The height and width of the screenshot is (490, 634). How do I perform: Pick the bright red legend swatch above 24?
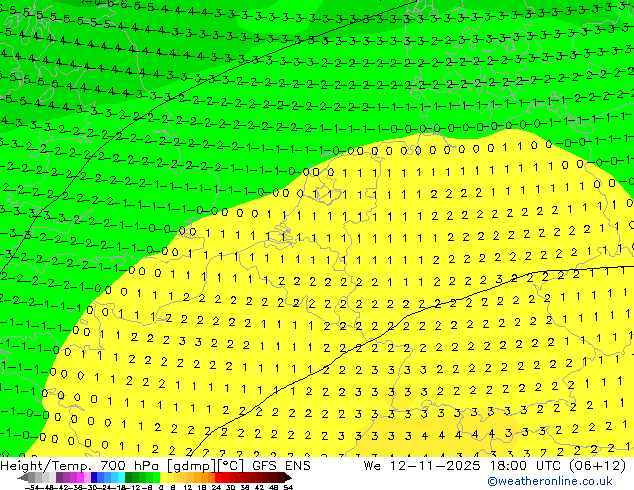218,478
